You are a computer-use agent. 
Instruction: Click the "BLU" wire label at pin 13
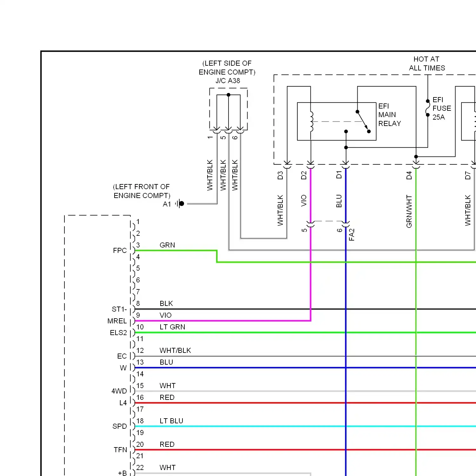166,362
